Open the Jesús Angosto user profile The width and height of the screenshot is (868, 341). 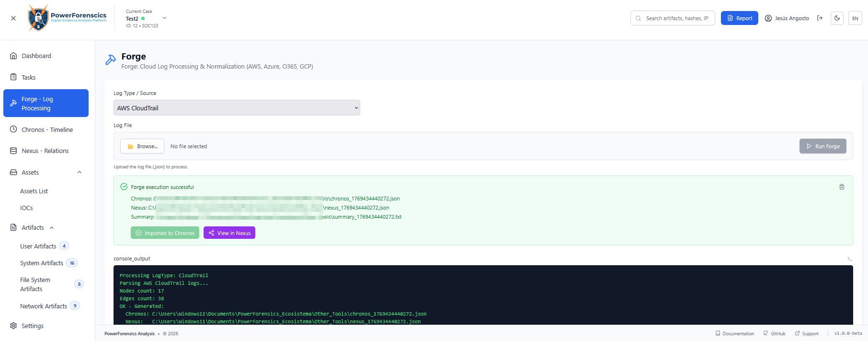[787, 18]
